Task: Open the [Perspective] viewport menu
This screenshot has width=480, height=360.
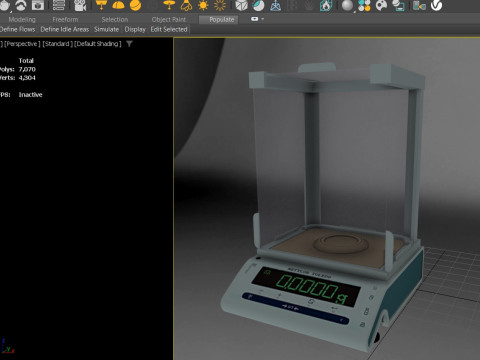Action: click(x=22, y=44)
